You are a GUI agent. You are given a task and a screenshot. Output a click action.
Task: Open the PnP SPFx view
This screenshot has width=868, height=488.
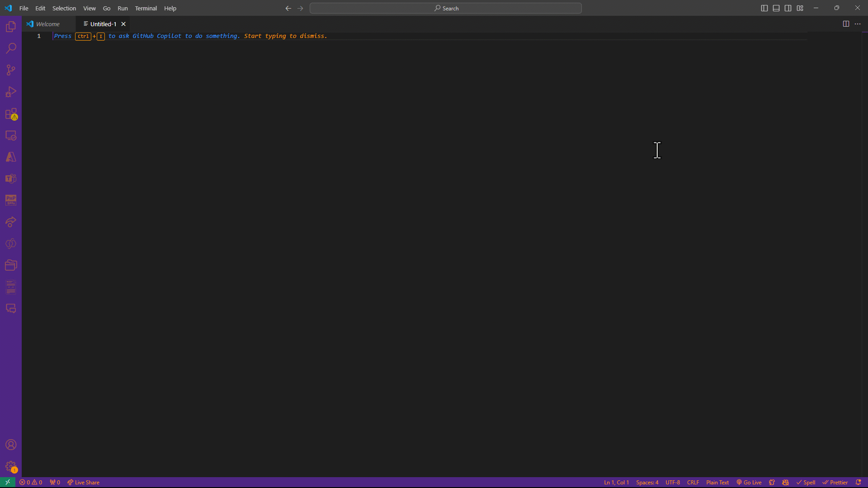pyautogui.click(x=11, y=200)
